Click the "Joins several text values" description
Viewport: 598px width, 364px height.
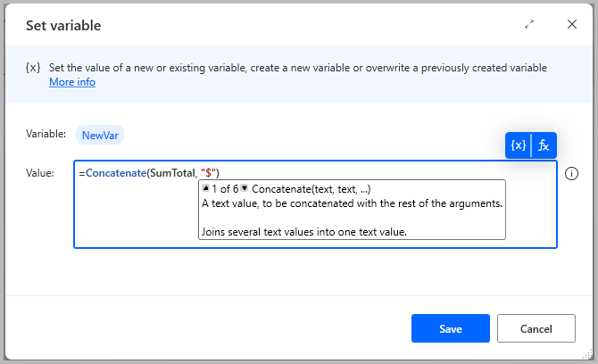pos(303,232)
